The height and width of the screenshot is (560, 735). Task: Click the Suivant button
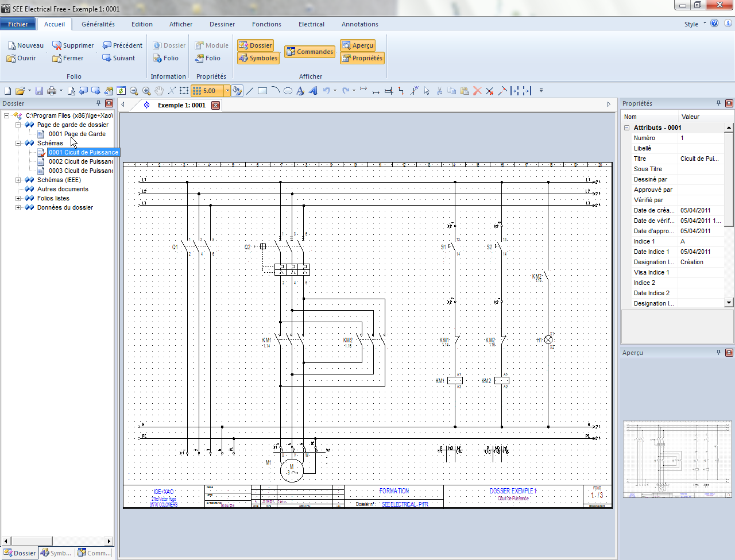coord(119,58)
